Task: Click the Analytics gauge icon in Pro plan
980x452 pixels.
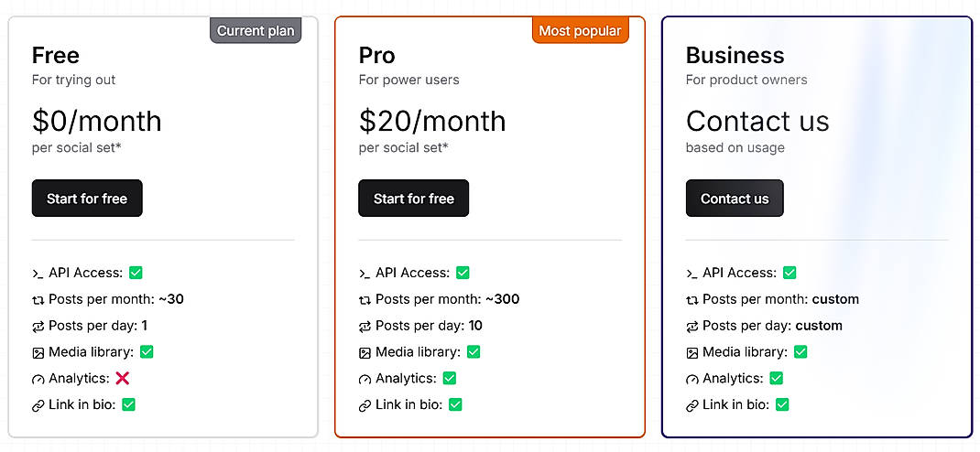Action: tap(365, 379)
